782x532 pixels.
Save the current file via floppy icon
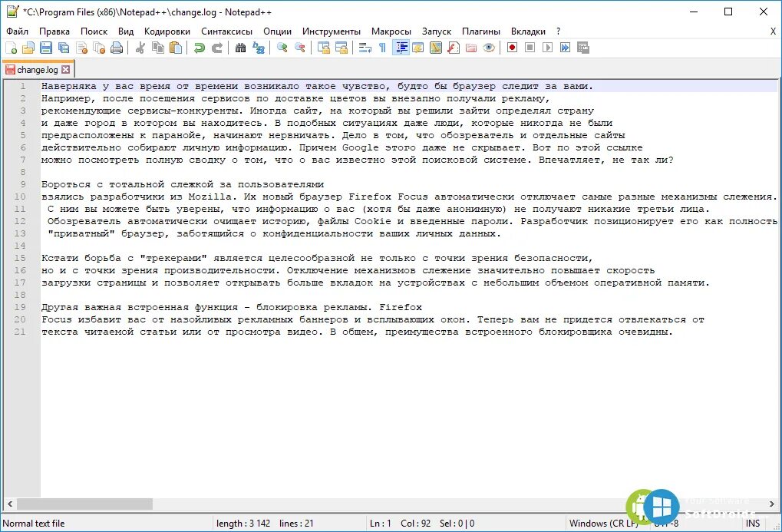pyautogui.click(x=46, y=48)
